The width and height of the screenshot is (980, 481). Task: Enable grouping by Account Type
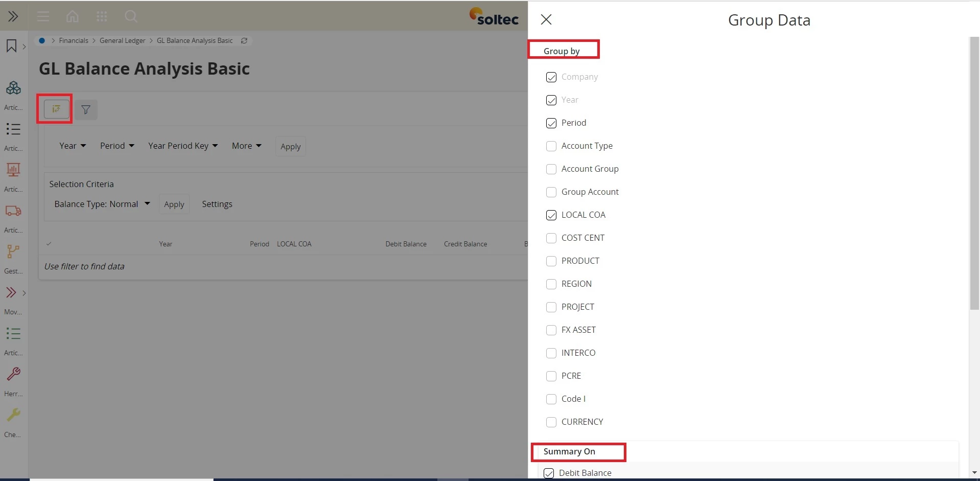click(x=551, y=146)
